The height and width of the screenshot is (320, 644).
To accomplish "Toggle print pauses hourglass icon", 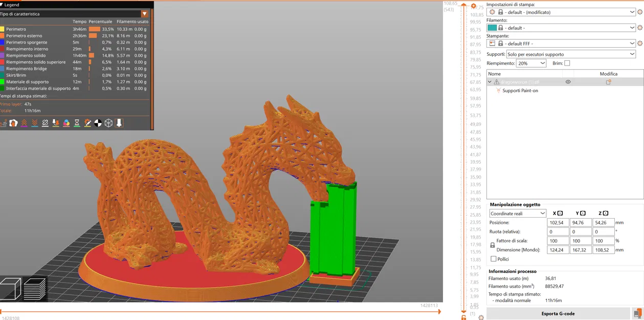I will [77, 123].
